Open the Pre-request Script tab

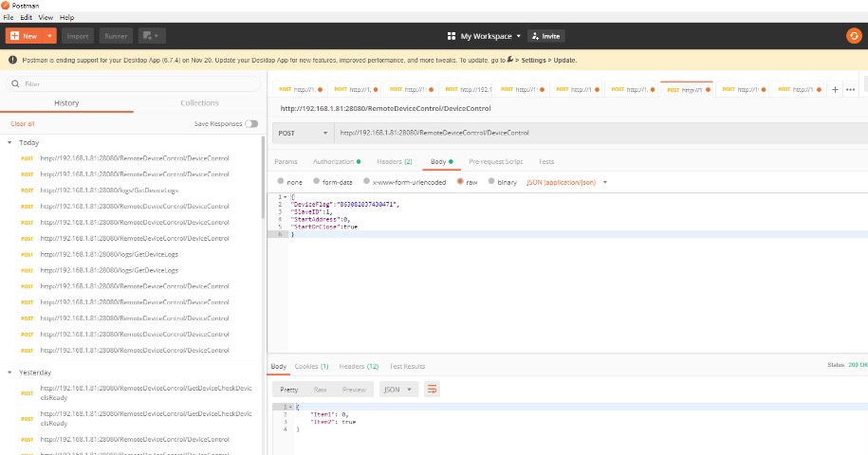pos(494,161)
